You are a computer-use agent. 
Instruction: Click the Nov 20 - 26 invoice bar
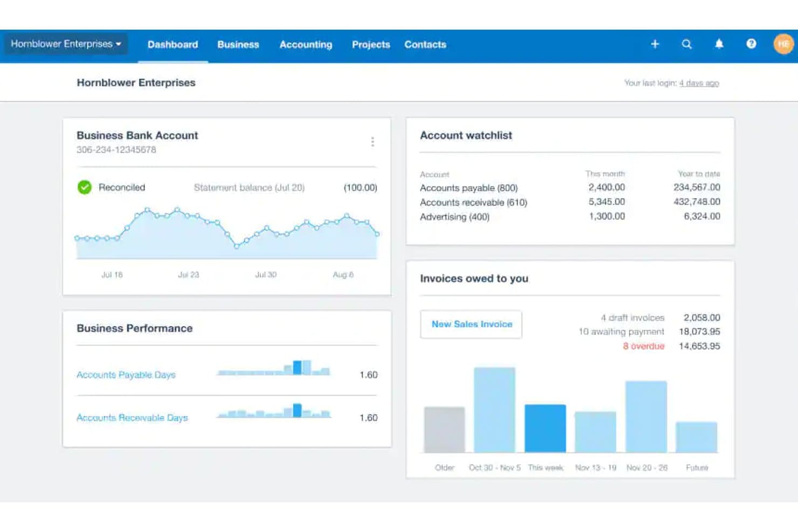click(646, 417)
